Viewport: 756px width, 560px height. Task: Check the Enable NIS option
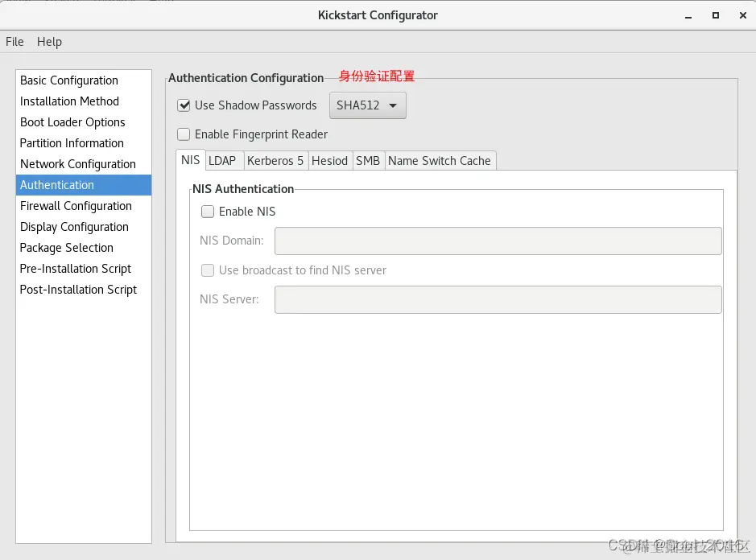tap(208, 212)
